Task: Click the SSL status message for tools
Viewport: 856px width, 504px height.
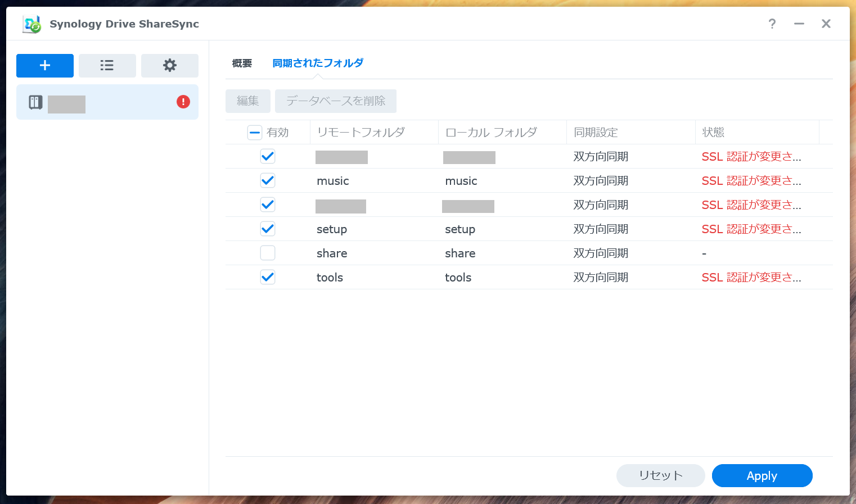Action: pyautogui.click(x=751, y=276)
